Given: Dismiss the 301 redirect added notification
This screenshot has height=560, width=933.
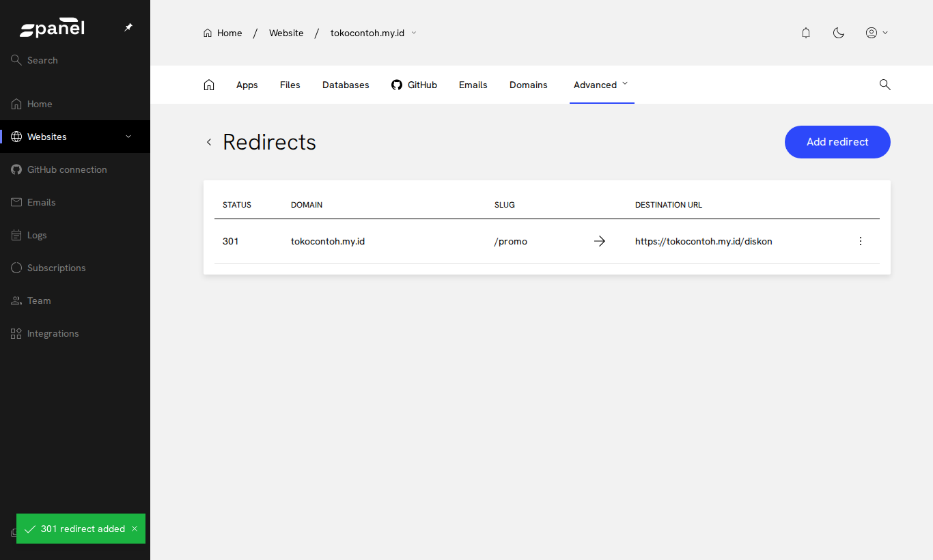Looking at the screenshot, I should coord(135,529).
